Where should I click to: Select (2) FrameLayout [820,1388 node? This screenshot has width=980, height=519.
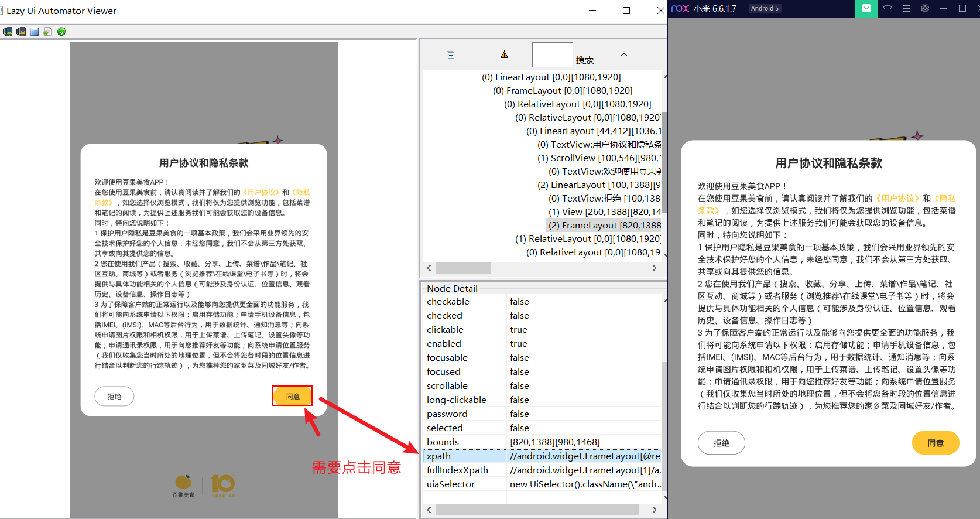pos(604,225)
